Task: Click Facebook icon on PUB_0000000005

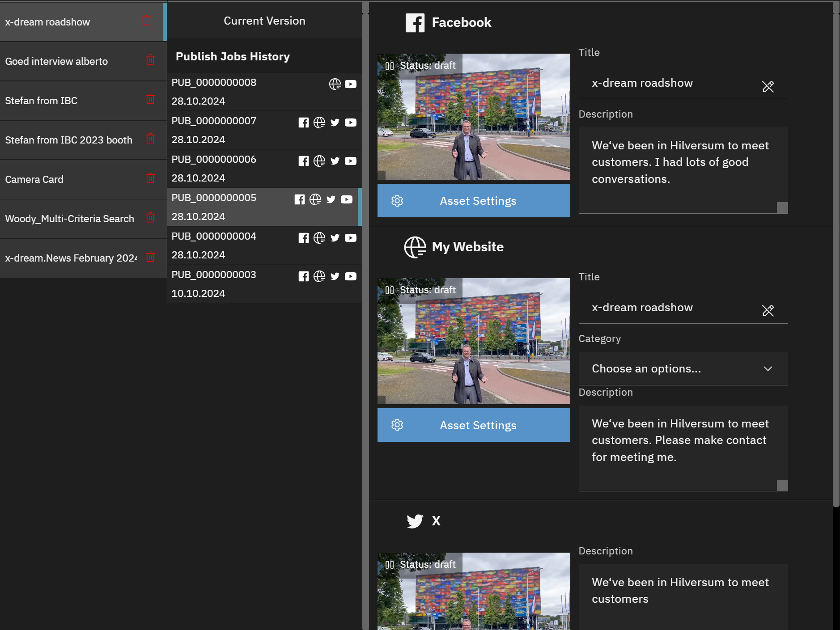Action: coord(300,199)
